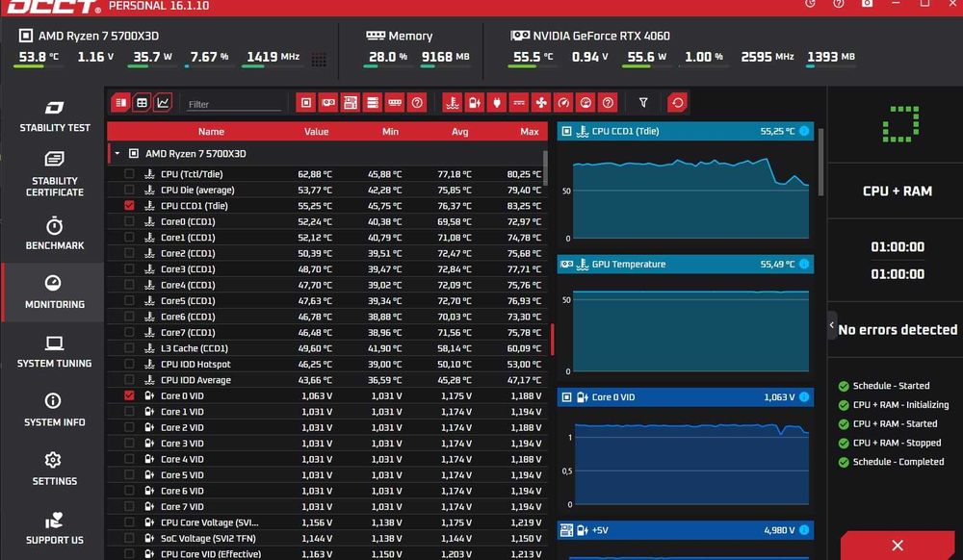This screenshot has width=963, height=560.
Task: Check the Core0 (CCD1) checkbox
Action: point(129,221)
